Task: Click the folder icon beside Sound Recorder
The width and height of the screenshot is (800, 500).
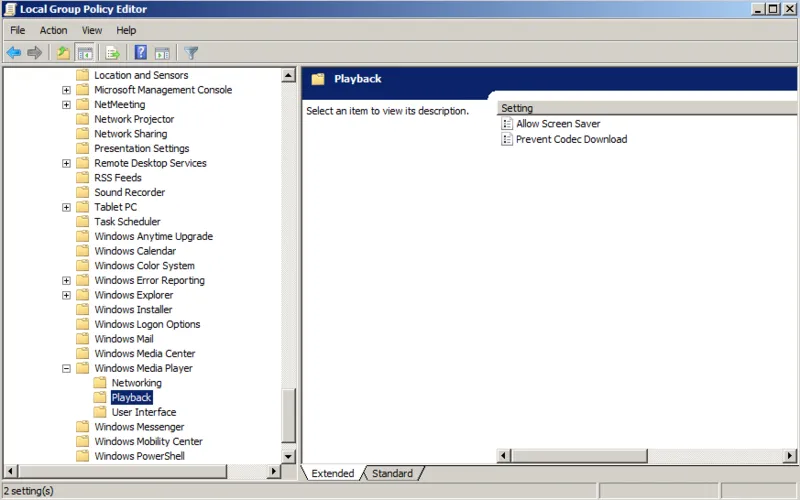Action: [x=82, y=192]
